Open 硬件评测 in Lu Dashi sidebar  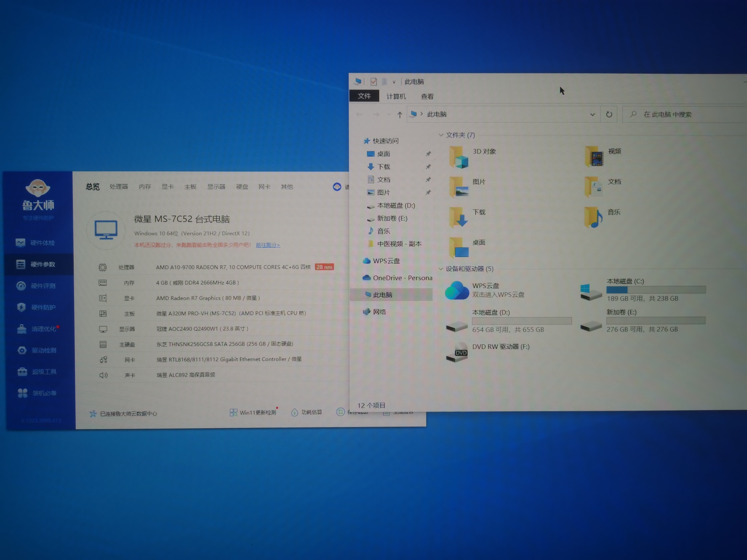[36, 286]
